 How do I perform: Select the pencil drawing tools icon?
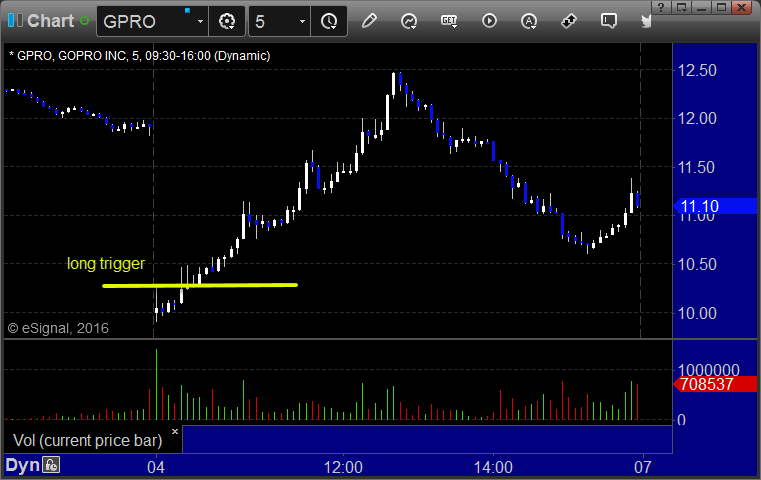[x=369, y=21]
